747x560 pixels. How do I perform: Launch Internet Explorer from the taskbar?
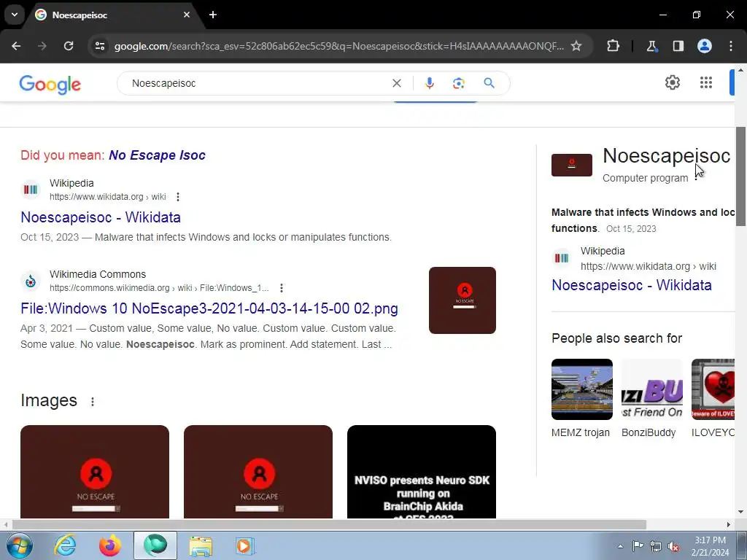click(65, 545)
